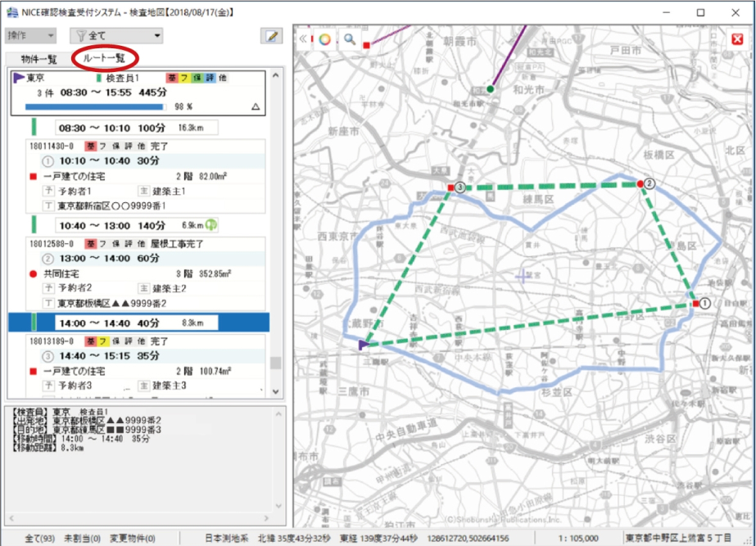Viewport: 756px width, 546px height.
Task: Click circled 2 icon at 13:00 ～ 14:00
Action: click(x=48, y=259)
